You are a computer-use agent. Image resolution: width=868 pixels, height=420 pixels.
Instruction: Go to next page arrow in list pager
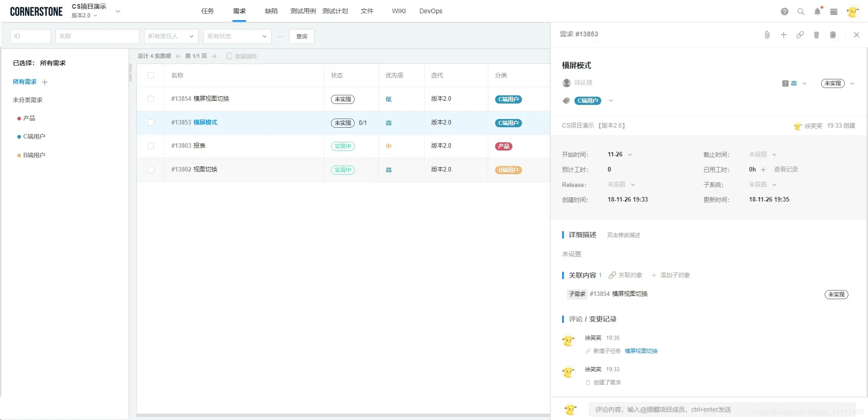(x=214, y=56)
